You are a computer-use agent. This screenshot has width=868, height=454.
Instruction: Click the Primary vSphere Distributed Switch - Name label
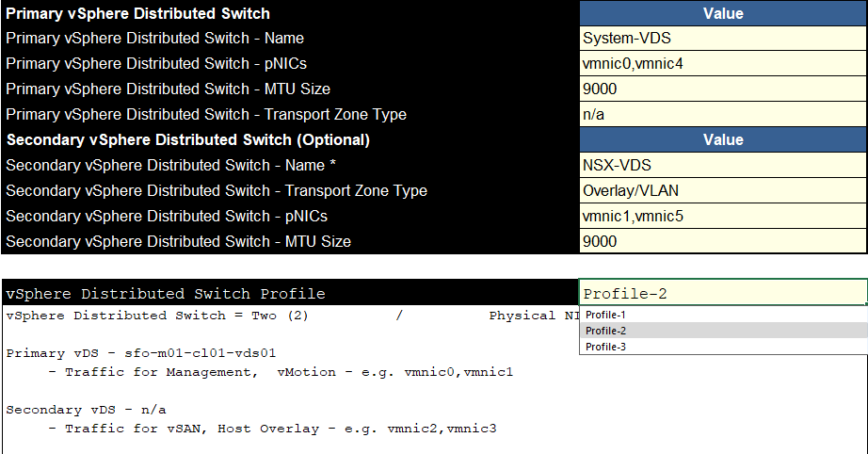155,39
